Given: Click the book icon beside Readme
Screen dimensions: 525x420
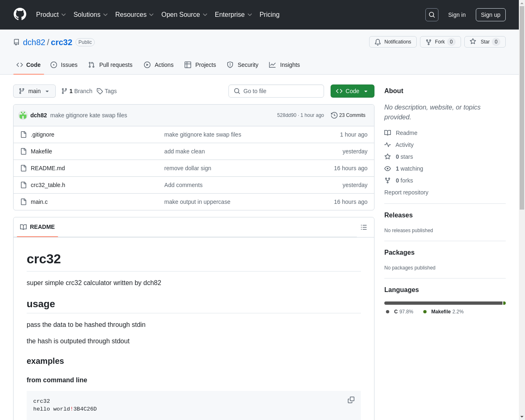Looking at the screenshot, I should click(x=388, y=133).
